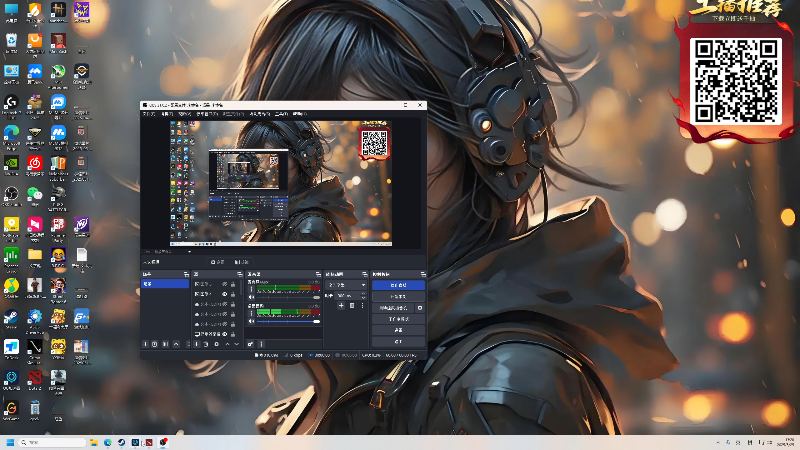Viewport: 800px width, 450px height.
Task: Open dropdown arrow above the source toolbar
Action: coord(189,252)
